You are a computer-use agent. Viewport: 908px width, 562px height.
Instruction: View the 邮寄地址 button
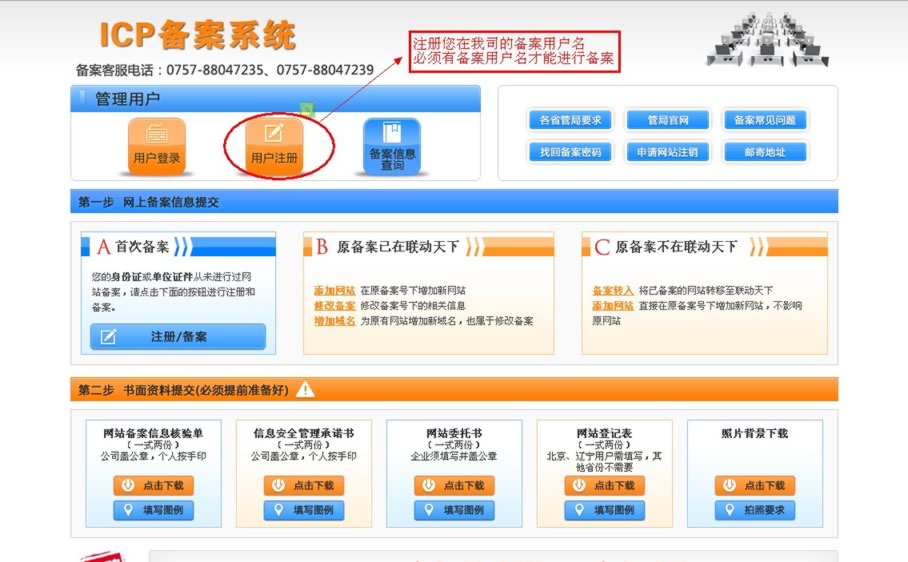[x=765, y=153]
